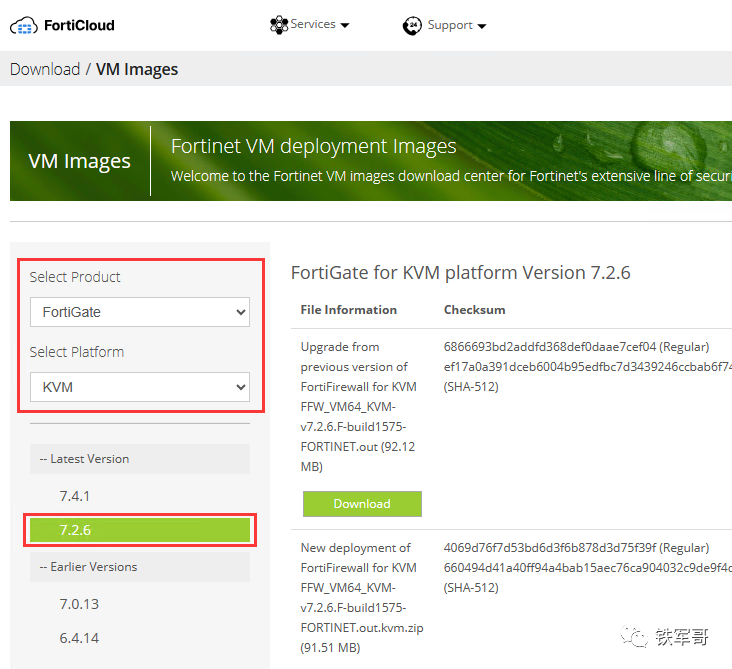The height and width of the screenshot is (669, 732).
Task: Download the FFW_VM64_KVM upgrade .out file
Action: pos(362,504)
